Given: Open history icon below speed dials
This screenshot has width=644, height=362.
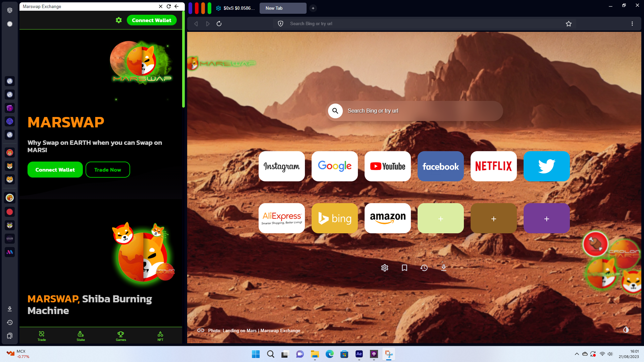Looking at the screenshot, I should 424,268.
